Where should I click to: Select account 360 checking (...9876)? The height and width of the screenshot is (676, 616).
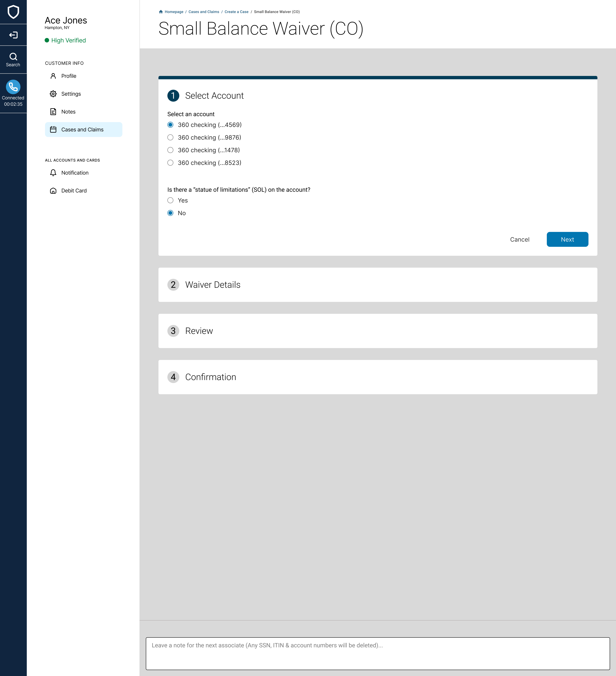pos(170,138)
